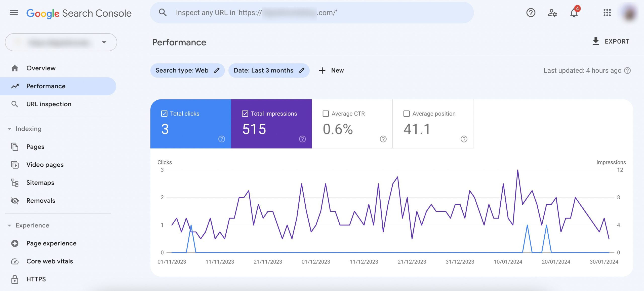Click the Search type Web filter tag
The width and height of the screenshot is (644, 291).
click(x=187, y=70)
